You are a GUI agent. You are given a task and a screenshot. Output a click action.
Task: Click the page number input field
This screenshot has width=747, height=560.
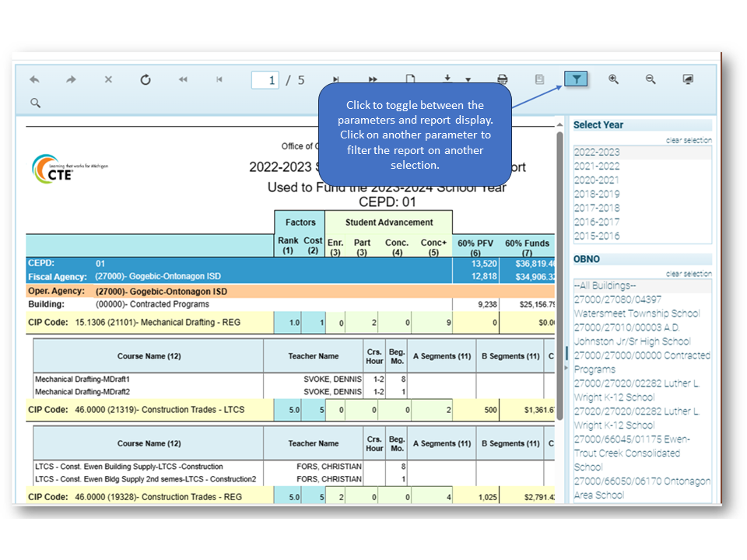coord(265,80)
